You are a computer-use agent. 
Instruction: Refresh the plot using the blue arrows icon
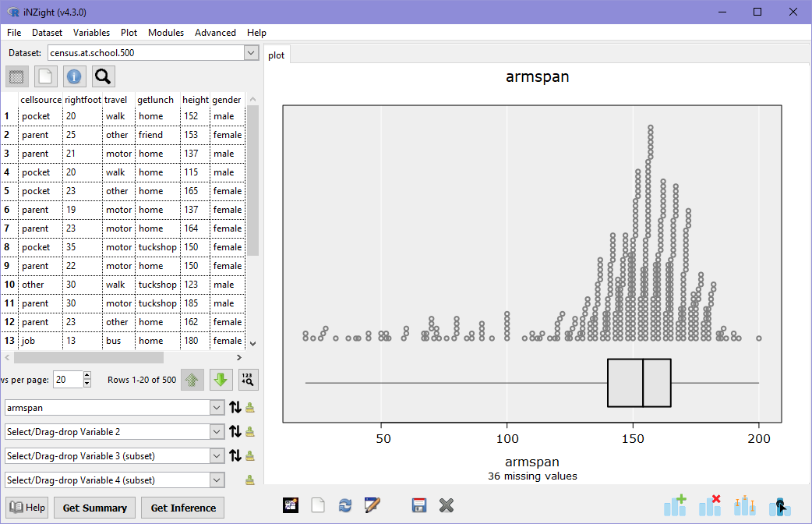tap(345, 505)
